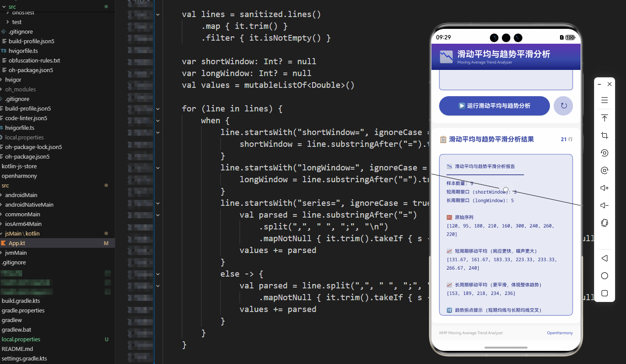Image resolution: width=626 pixels, height=364 pixels.
Task: Open the green local.properties file
Action: click(57, 339)
